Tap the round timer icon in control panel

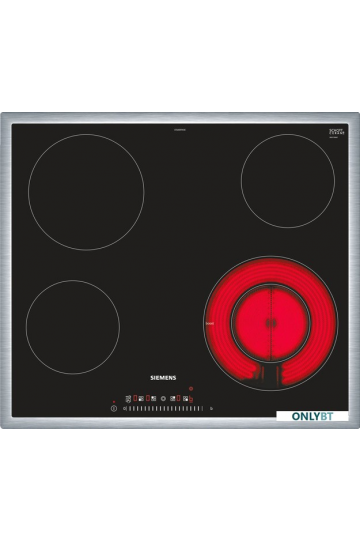click(163, 398)
